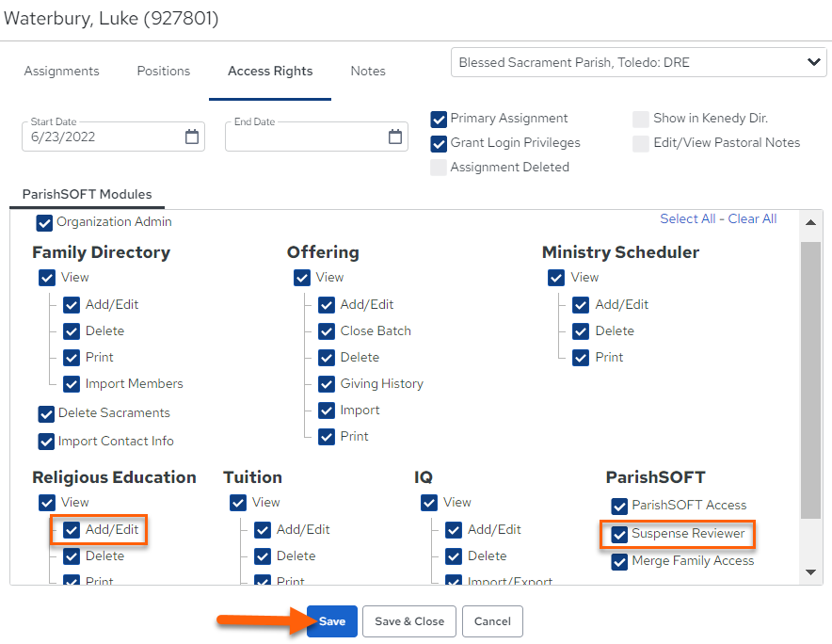Check Assignment Deleted box

click(439, 168)
